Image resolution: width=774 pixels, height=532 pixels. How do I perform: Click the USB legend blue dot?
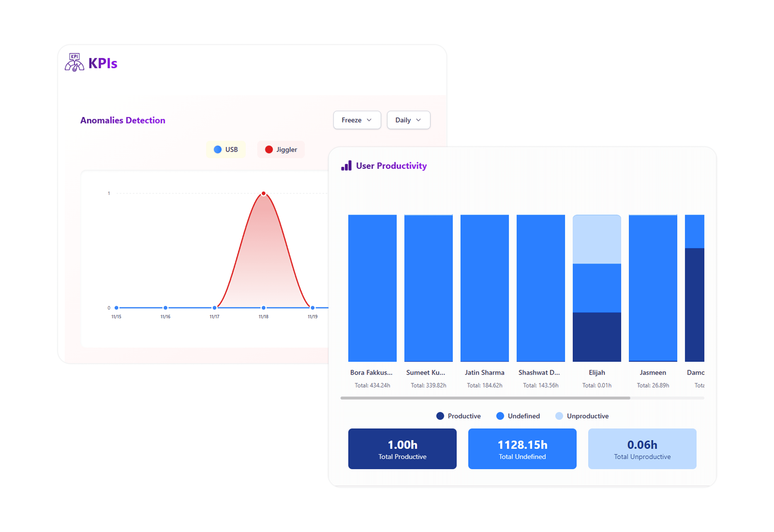[x=218, y=149]
